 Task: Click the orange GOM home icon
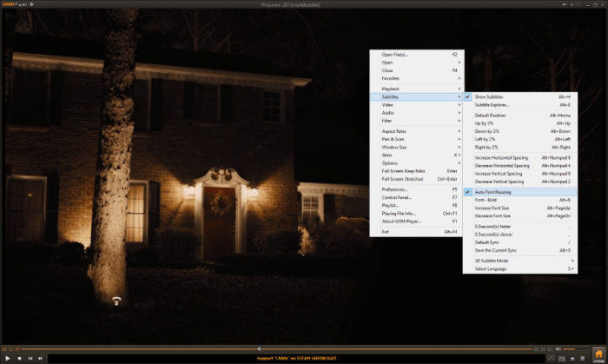[x=598, y=354]
